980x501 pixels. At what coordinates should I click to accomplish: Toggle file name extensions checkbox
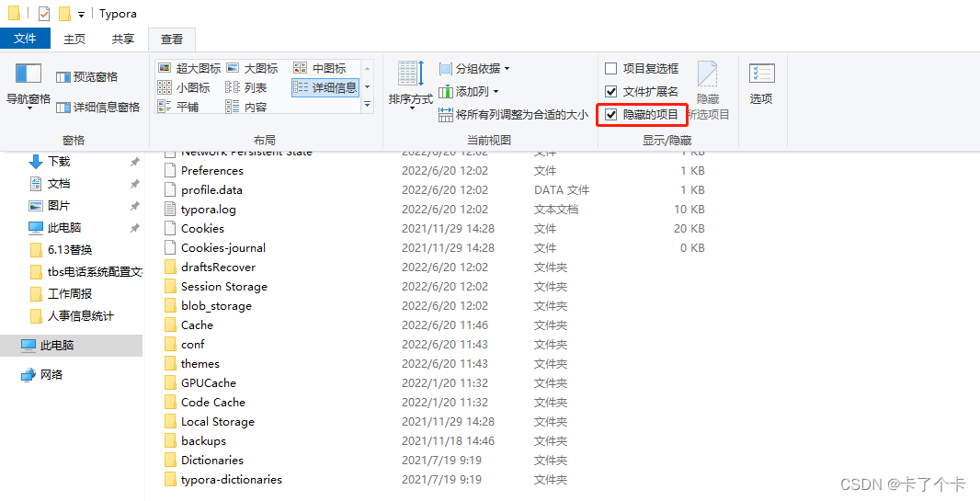coord(642,91)
